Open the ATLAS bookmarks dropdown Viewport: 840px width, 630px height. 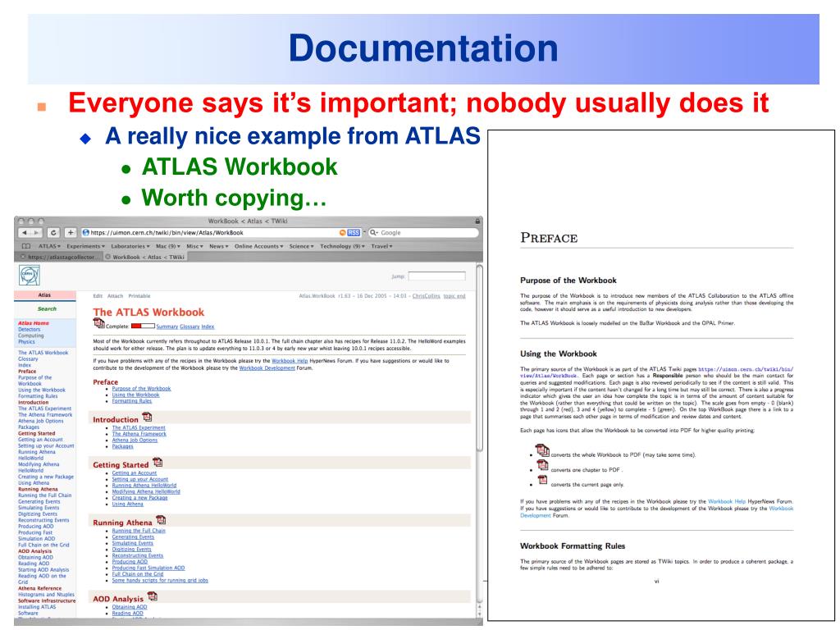pyautogui.click(x=49, y=246)
